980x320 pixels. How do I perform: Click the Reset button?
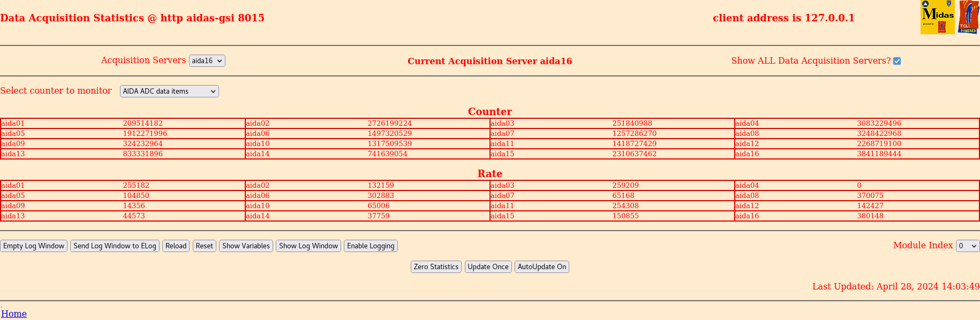click(204, 246)
